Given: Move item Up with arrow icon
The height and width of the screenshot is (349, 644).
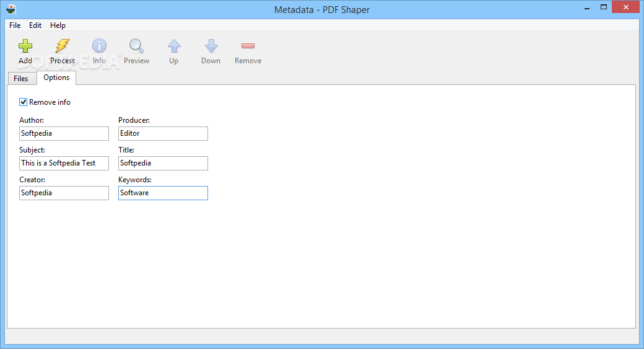Looking at the screenshot, I should point(174,46).
